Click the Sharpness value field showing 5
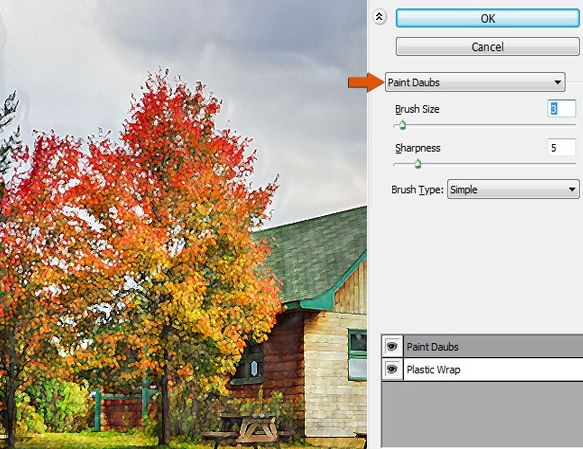The width and height of the screenshot is (583, 449). pyautogui.click(x=561, y=148)
